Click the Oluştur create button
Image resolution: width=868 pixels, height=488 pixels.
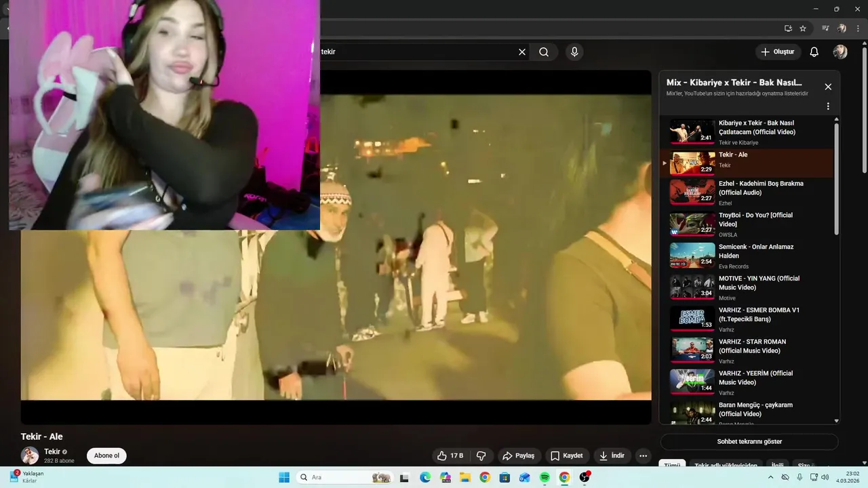778,52
